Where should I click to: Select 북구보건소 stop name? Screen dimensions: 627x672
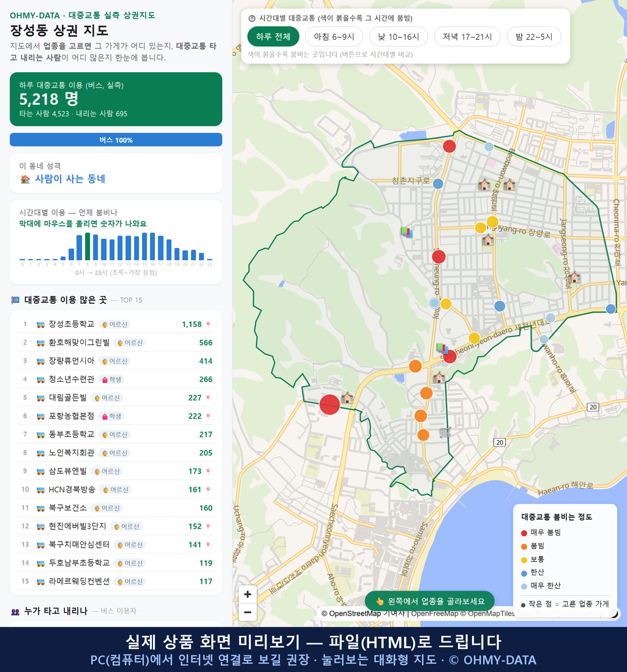click(x=68, y=508)
